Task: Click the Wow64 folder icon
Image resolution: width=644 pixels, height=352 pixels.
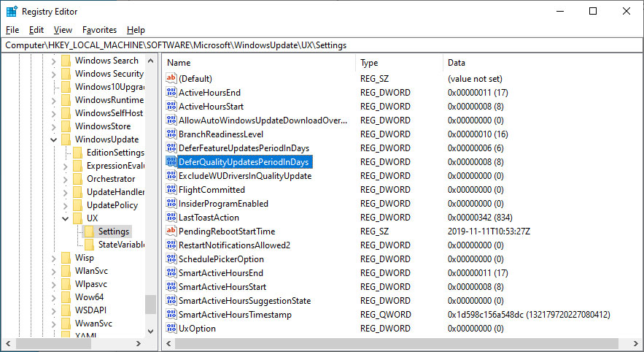Action: pyautogui.click(x=66, y=297)
